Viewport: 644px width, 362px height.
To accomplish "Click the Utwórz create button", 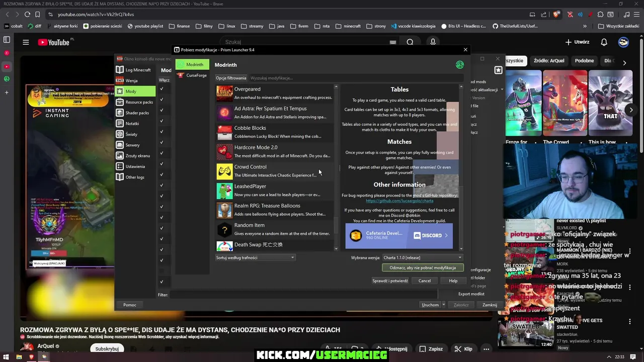I will click(577, 42).
